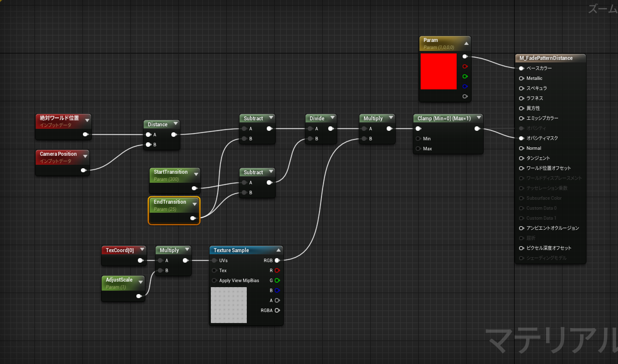Expand the 絶対ワールド位置 node arrow

[87, 121]
